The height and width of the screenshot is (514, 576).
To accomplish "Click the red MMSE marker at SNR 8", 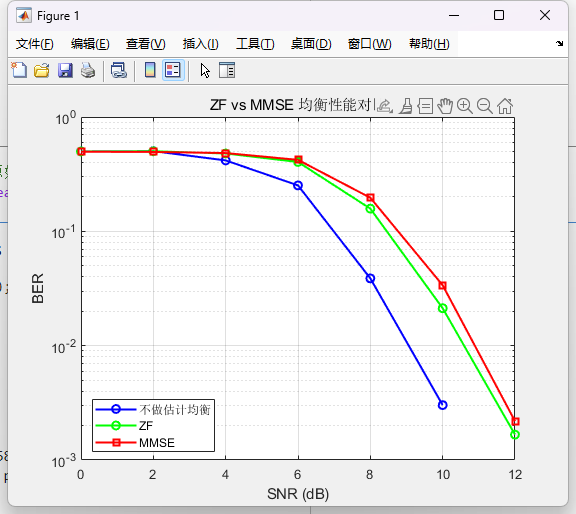I will [370, 198].
